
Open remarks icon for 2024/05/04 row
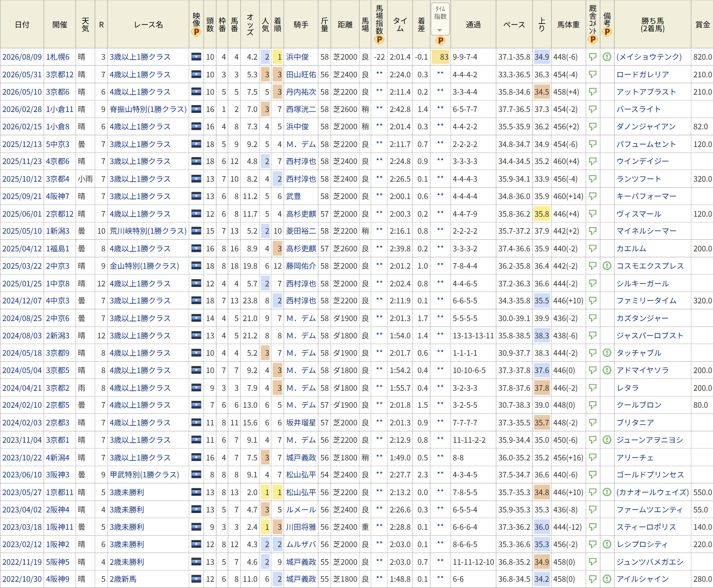[607, 370]
